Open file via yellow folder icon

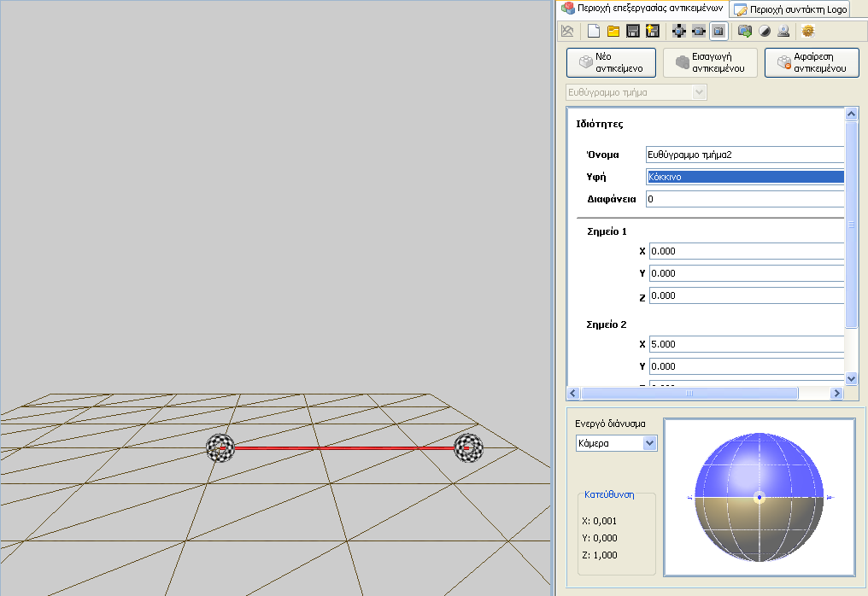pyautogui.click(x=613, y=31)
